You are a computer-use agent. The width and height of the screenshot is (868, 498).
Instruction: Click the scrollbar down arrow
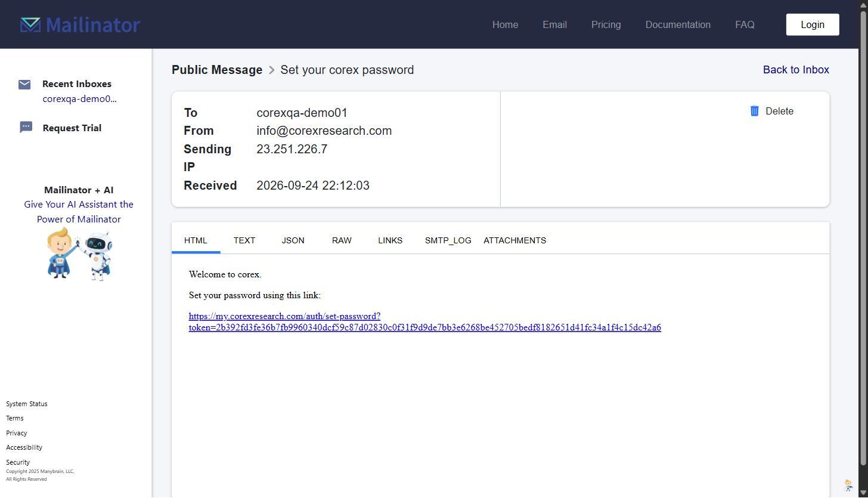pos(863,493)
